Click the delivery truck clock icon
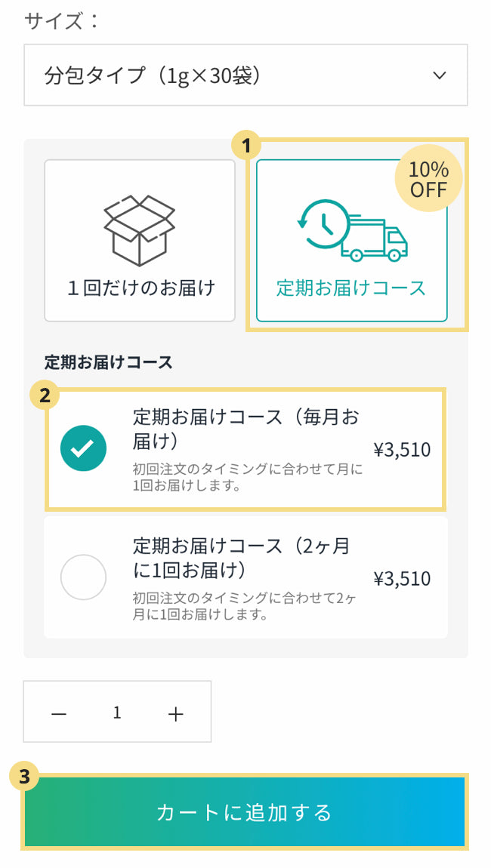Image resolution: width=491 pixels, height=868 pixels. click(x=353, y=229)
